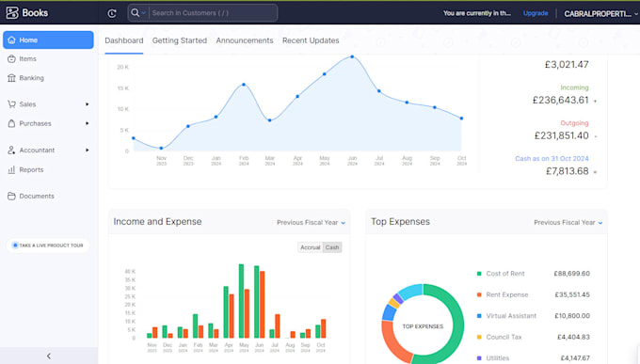This screenshot has height=364, width=640.
Task: Click the £88,699.60 expense amount
Action: pyautogui.click(x=572, y=274)
